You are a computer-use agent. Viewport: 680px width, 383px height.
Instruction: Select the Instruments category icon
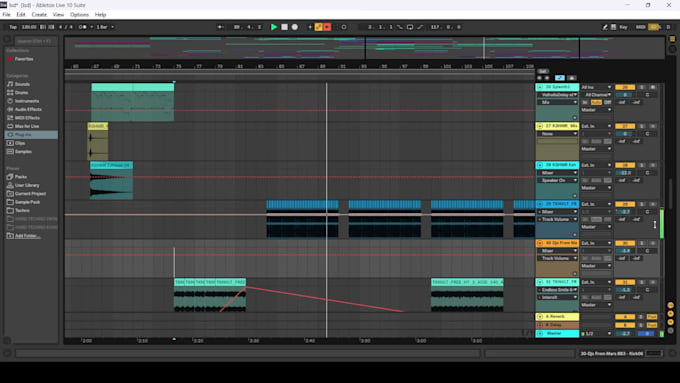[10, 101]
